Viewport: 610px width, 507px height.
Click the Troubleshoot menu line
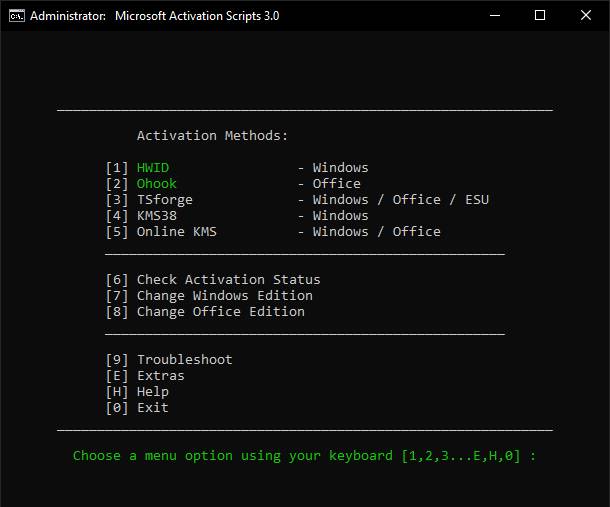point(169,360)
